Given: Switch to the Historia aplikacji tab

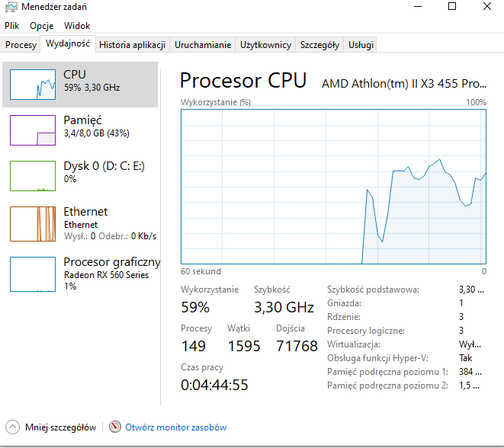Looking at the screenshot, I should [132, 45].
